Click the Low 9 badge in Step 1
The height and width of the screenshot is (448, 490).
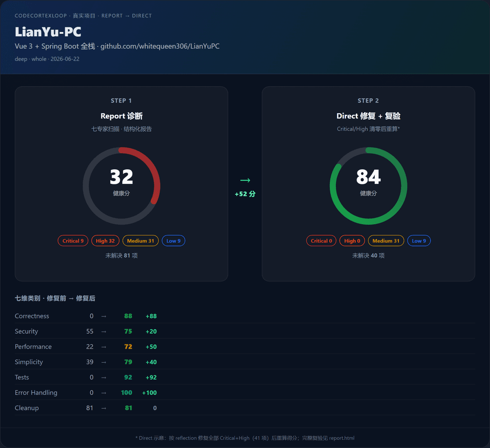[x=173, y=241]
